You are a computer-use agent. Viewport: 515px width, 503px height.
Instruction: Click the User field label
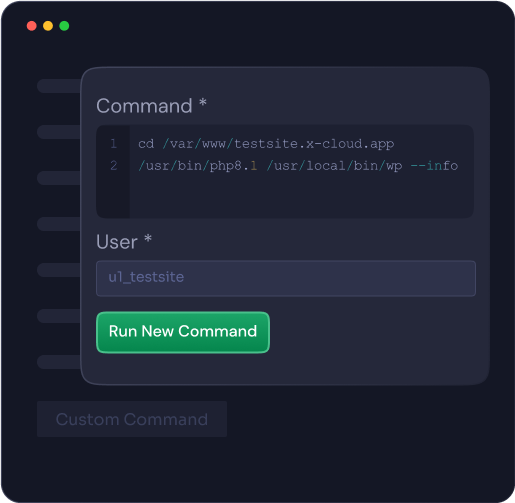pos(117,242)
